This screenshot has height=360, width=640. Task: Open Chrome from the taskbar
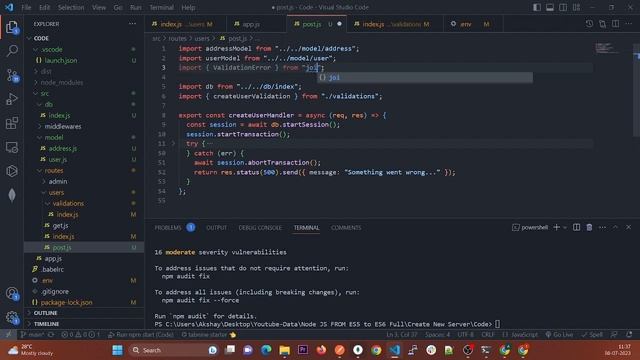[376, 350]
